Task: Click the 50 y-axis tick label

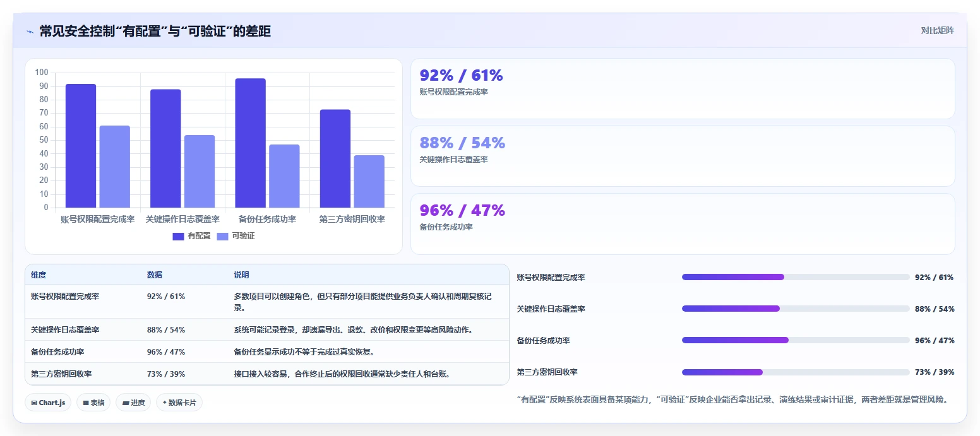Action: [x=44, y=140]
